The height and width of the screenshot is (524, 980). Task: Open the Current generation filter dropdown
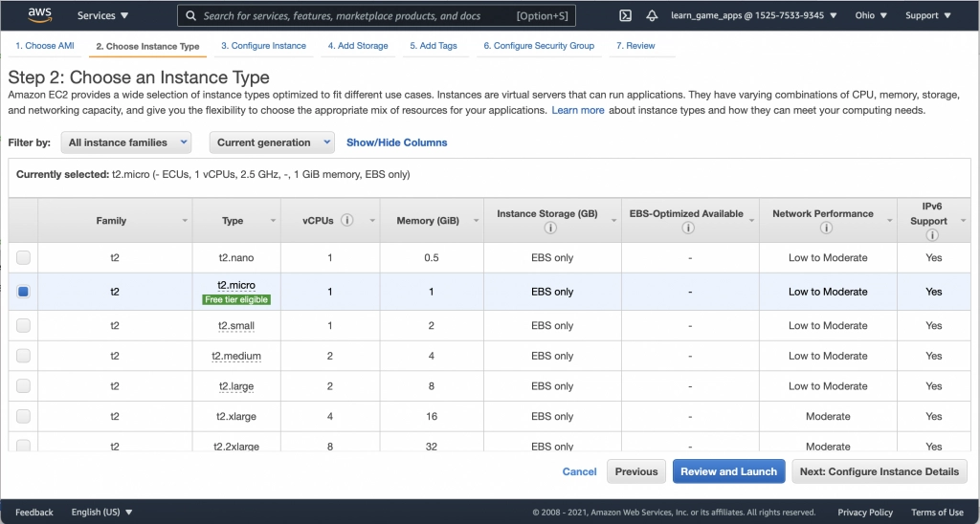point(272,142)
